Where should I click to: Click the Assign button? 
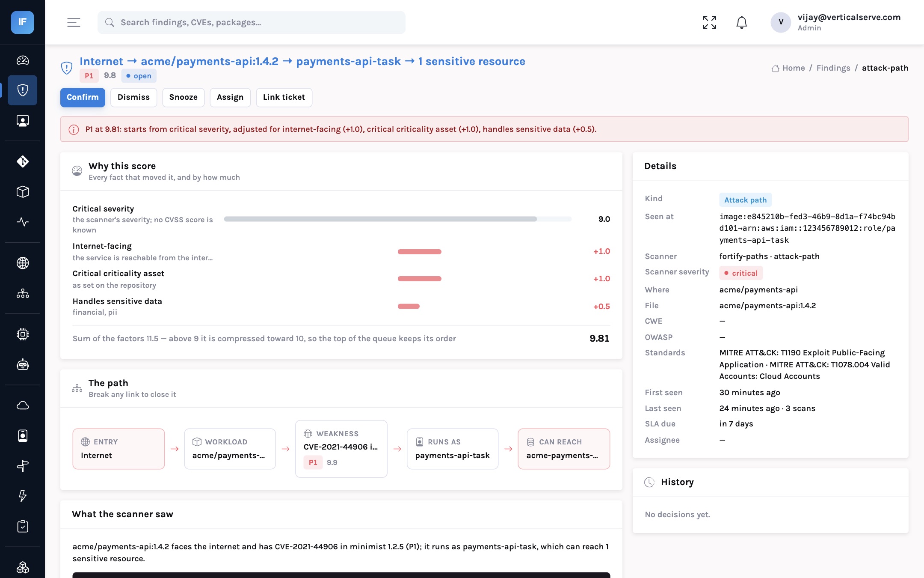(230, 97)
